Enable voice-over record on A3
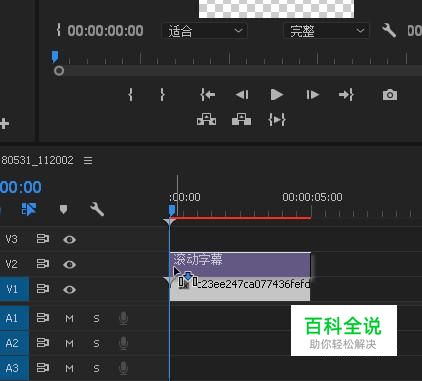This screenshot has height=381, width=422. coord(123,368)
